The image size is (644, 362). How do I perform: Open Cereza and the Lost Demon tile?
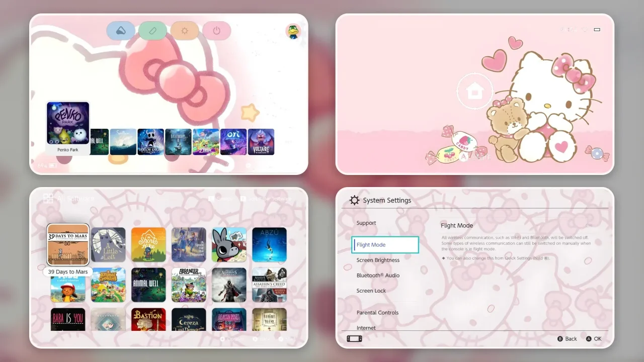tap(189, 319)
